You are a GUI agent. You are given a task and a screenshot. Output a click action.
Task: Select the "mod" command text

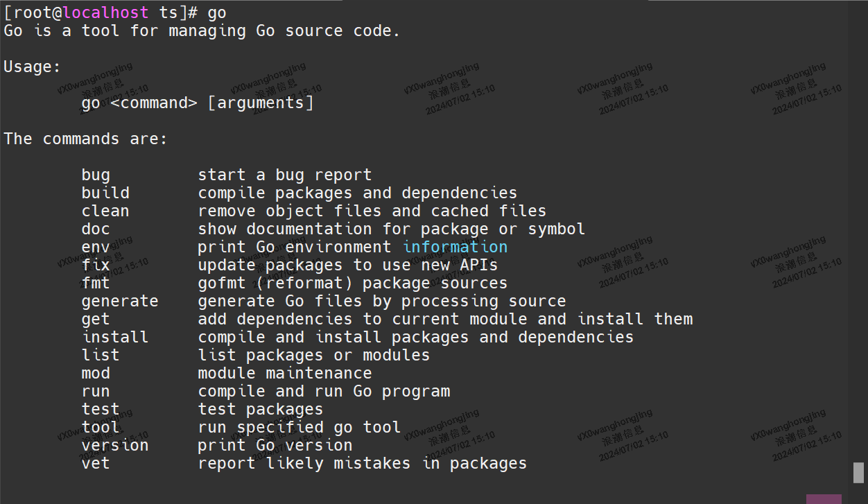[95, 373]
